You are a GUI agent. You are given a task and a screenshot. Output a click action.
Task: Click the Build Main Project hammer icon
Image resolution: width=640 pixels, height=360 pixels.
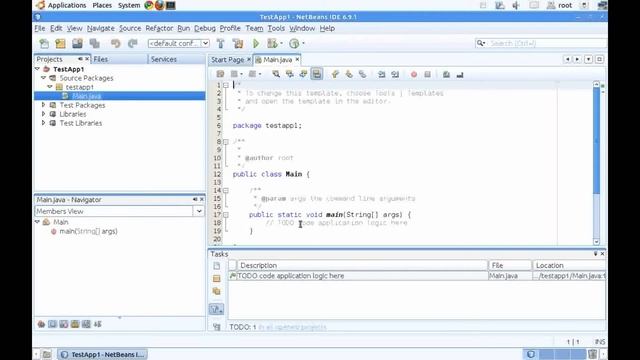[220, 43]
